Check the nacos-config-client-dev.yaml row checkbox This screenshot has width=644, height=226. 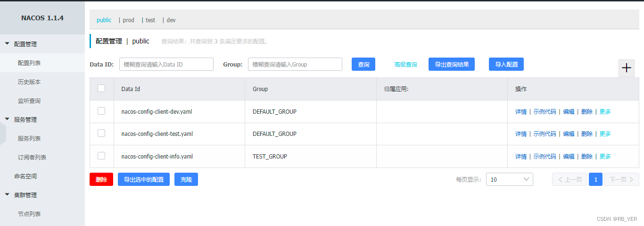click(101, 111)
